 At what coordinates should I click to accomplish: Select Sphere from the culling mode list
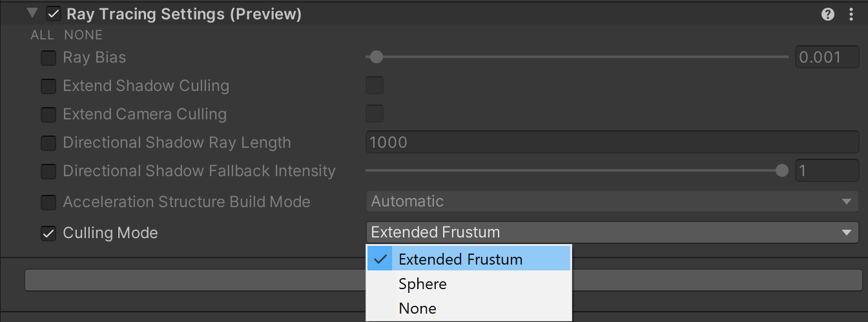coord(422,284)
